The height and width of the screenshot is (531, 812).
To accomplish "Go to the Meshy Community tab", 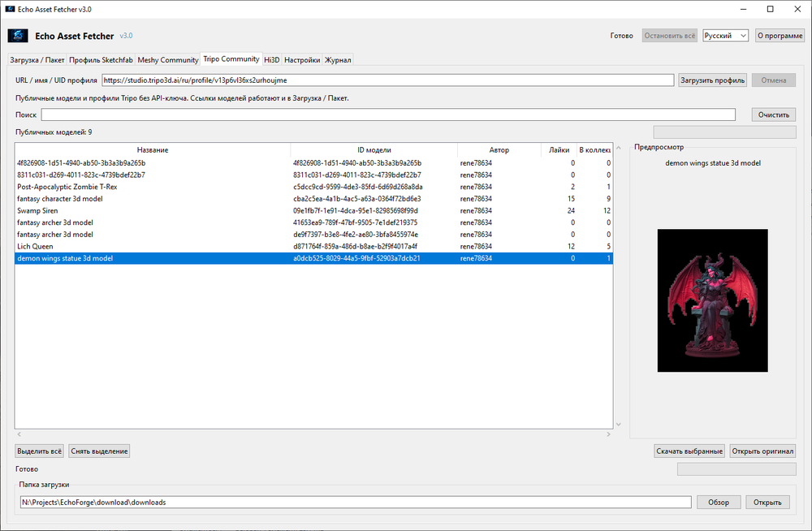I will [x=168, y=60].
